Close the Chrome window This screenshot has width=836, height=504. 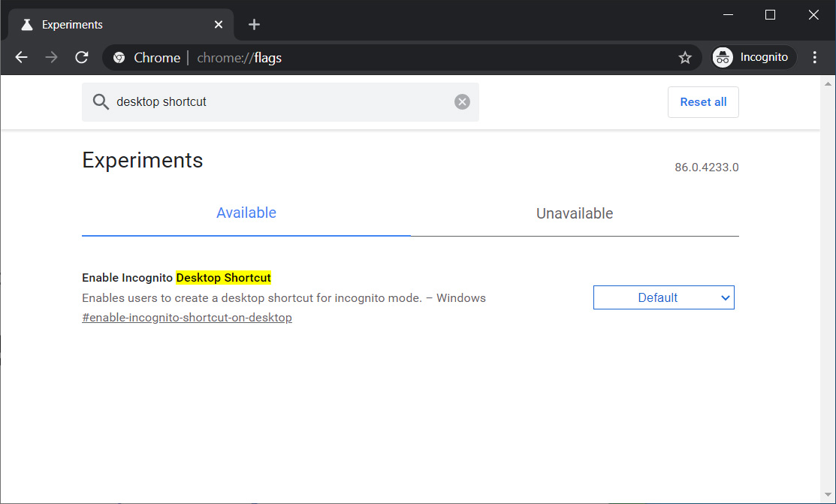[813, 15]
